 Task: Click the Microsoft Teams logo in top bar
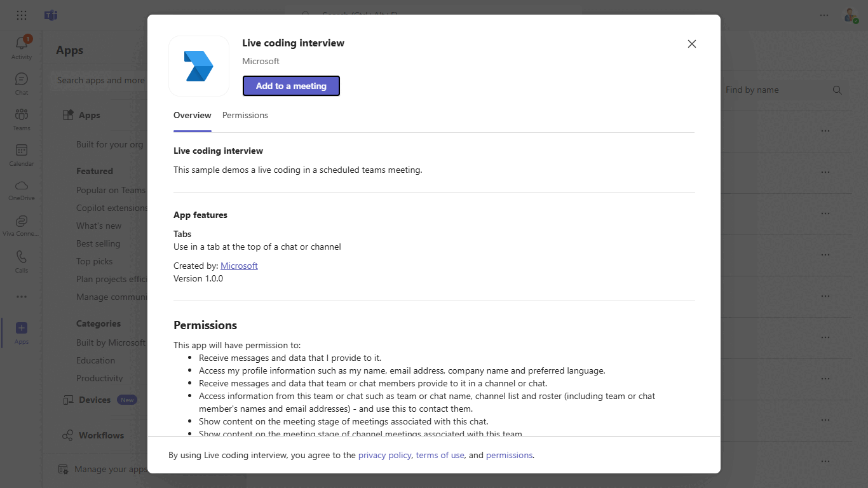click(50, 15)
